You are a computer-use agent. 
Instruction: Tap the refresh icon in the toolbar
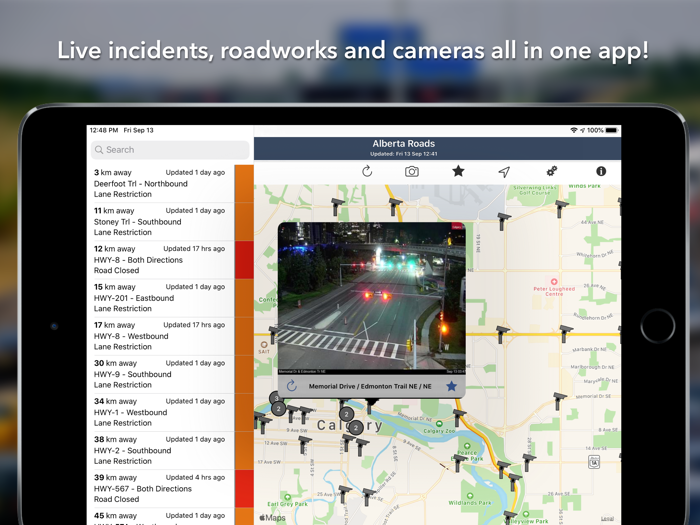[367, 171]
